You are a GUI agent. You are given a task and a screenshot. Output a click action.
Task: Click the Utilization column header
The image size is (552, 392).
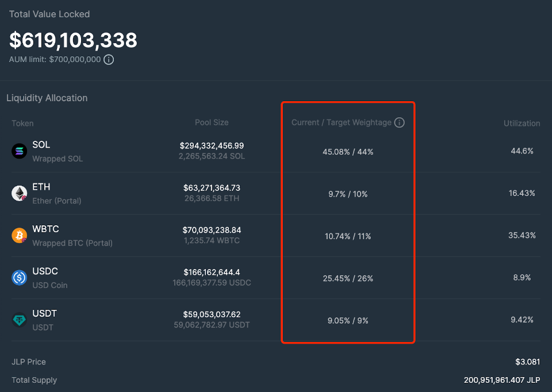point(522,123)
